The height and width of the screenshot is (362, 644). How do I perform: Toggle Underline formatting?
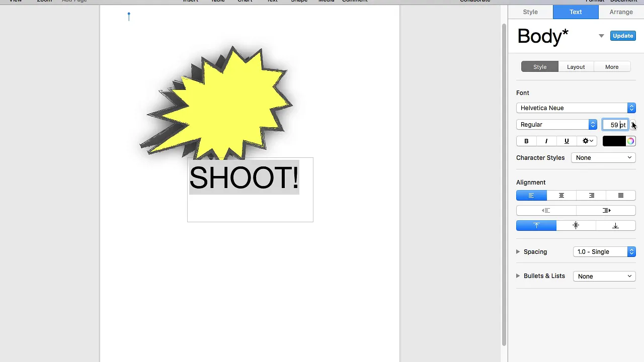(x=567, y=141)
